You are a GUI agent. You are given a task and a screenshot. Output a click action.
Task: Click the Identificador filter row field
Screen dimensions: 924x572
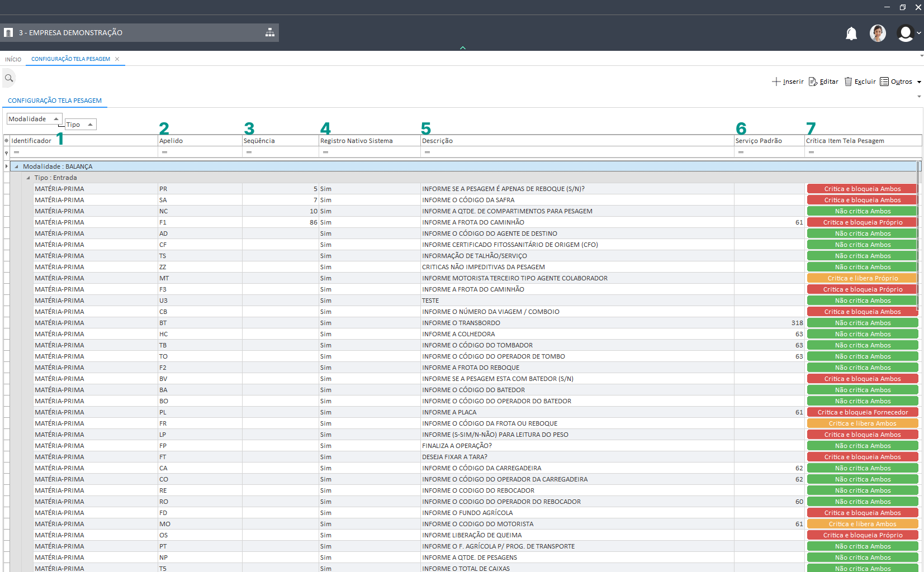[84, 152]
